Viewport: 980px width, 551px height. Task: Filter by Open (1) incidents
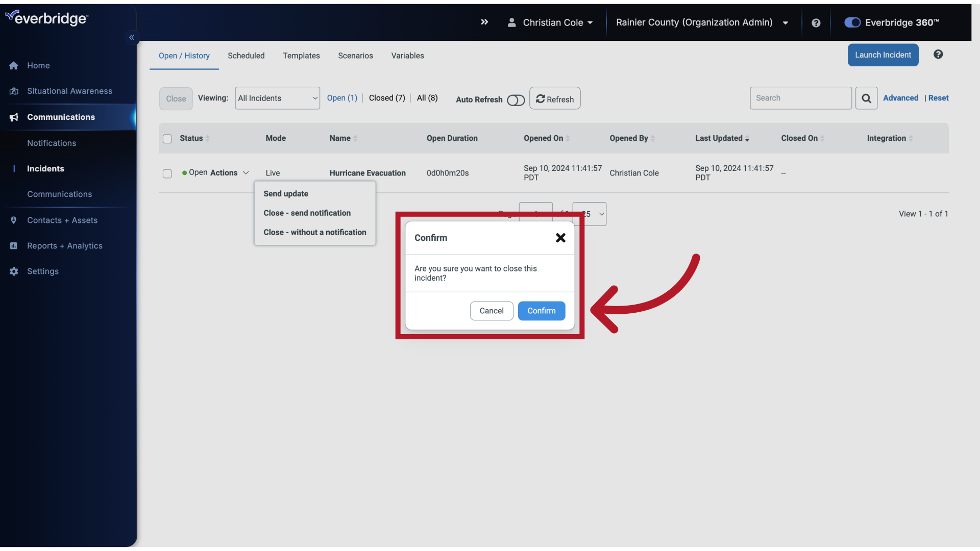(x=342, y=98)
